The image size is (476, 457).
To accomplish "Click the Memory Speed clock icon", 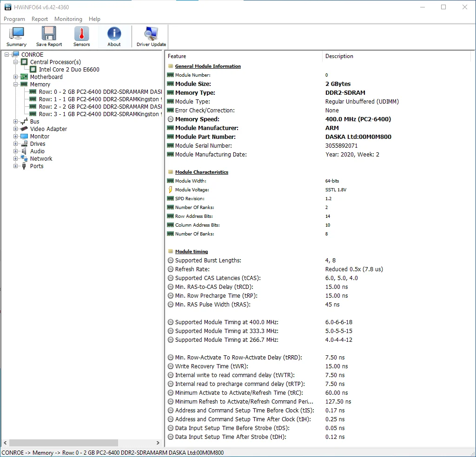I will click(171, 119).
